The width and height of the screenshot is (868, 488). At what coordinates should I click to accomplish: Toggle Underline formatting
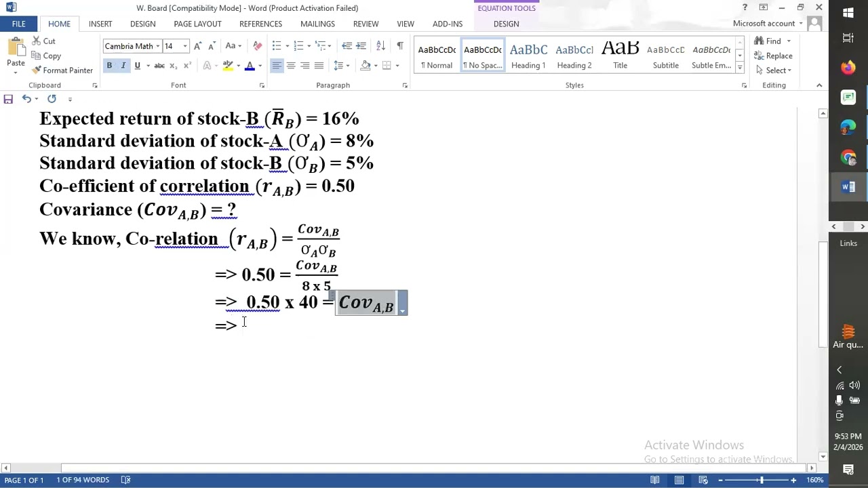point(137,66)
